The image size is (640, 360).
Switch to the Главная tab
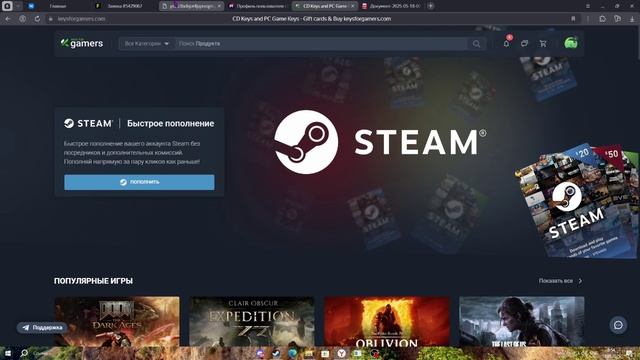(57, 6)
